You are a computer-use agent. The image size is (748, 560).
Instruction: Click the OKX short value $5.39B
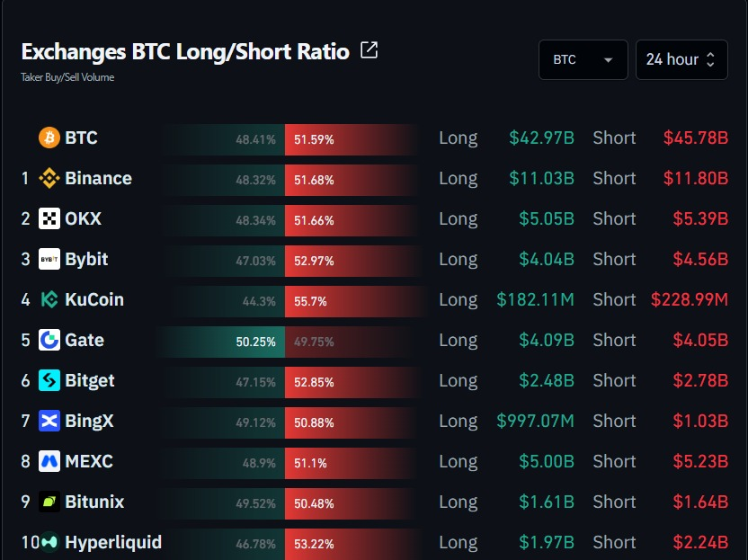700,219
